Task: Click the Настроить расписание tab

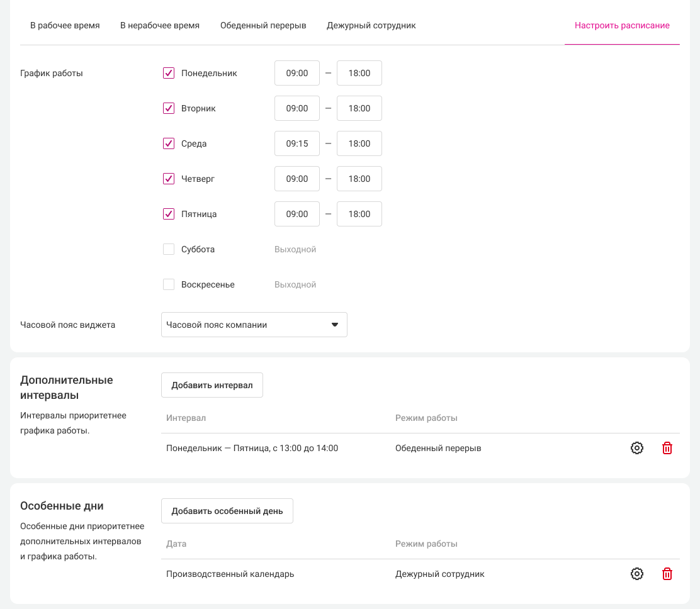Action: coord(622,26)
